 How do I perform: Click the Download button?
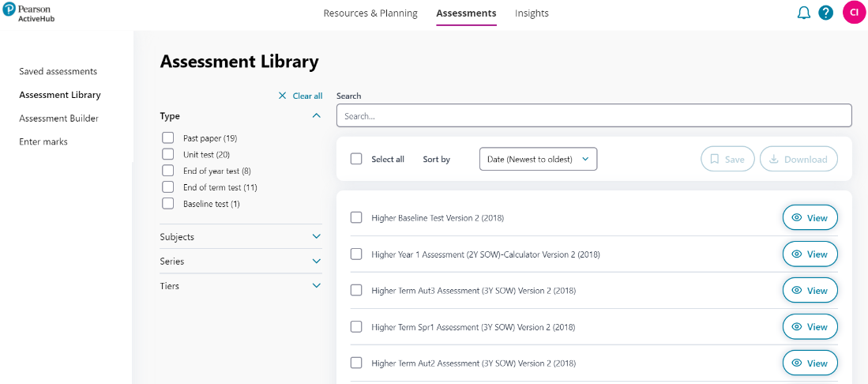click(798, 159)
